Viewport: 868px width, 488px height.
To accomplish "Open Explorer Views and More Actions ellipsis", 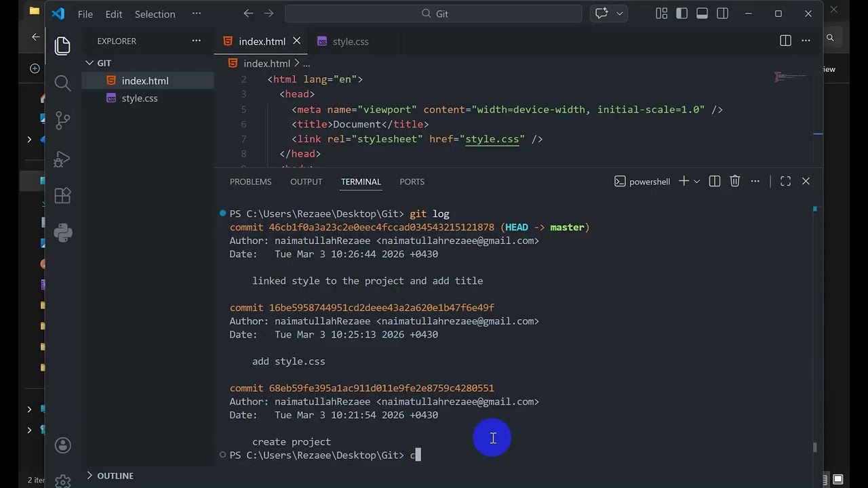I will 197,41.
